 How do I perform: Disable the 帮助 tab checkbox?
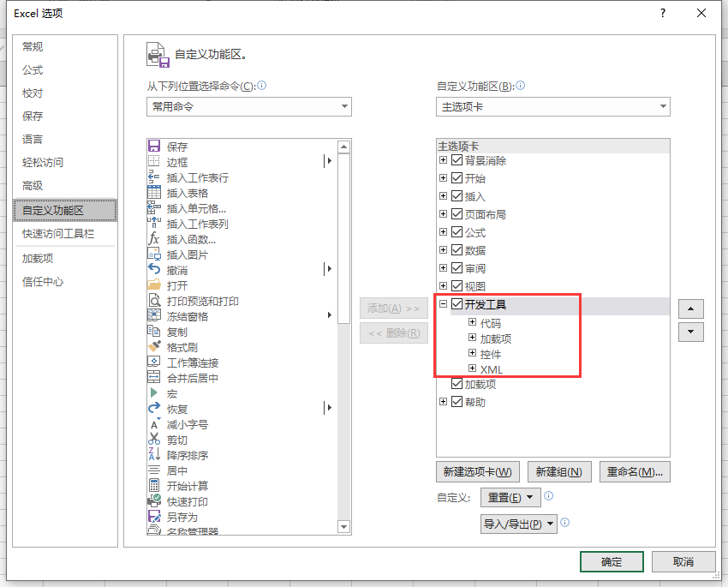(457, 402)
